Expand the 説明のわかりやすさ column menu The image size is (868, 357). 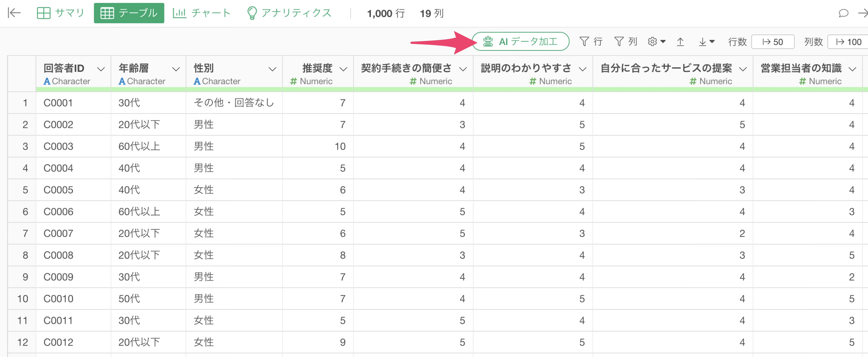(x=583, y=69)
